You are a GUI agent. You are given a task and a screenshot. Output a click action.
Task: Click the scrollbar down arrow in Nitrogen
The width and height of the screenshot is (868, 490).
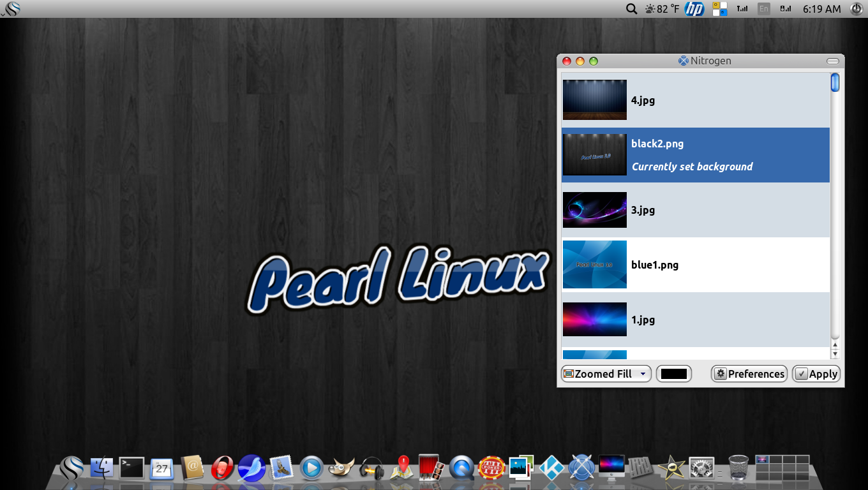[x=835, y=354]
